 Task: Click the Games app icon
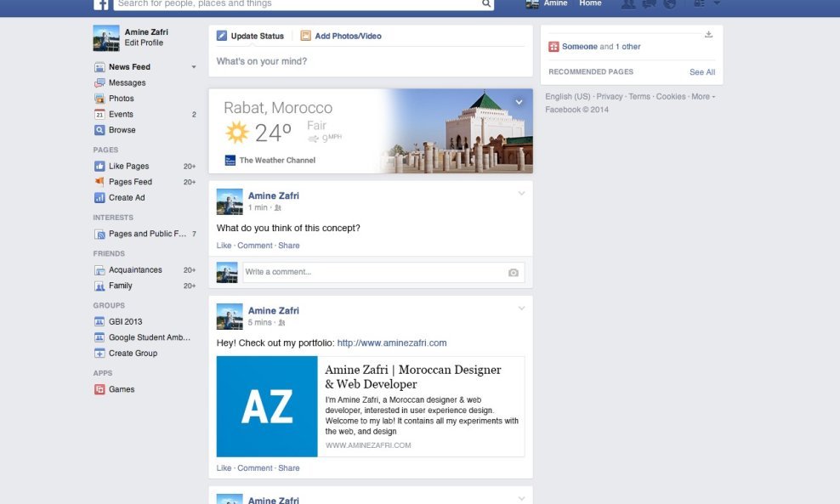(99, 389)
